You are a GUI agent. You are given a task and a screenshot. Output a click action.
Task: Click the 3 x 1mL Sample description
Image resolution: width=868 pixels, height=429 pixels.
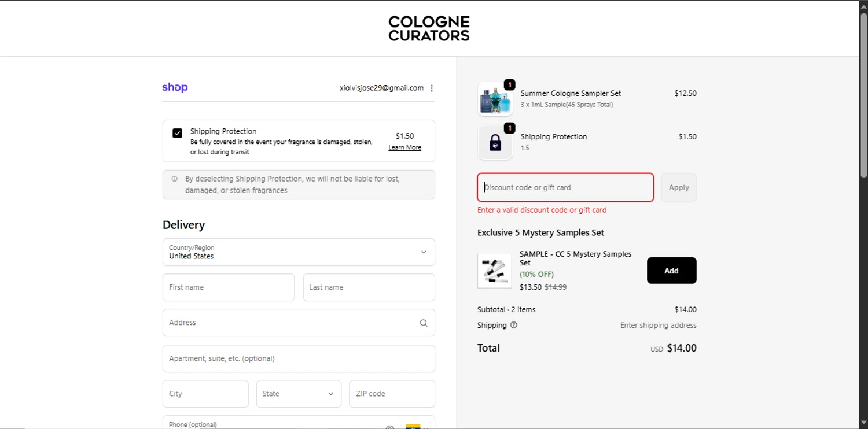pyautogui.click(x=567, y=105)
